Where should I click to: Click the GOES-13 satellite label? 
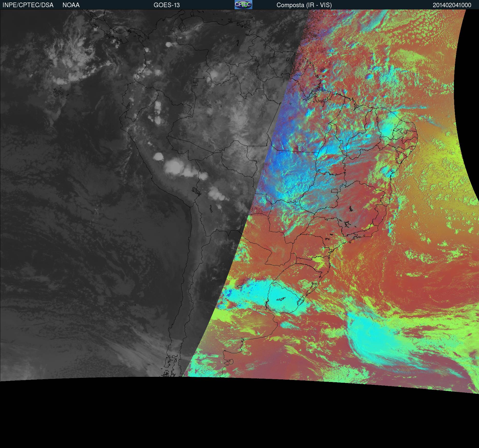coord(166,5)
